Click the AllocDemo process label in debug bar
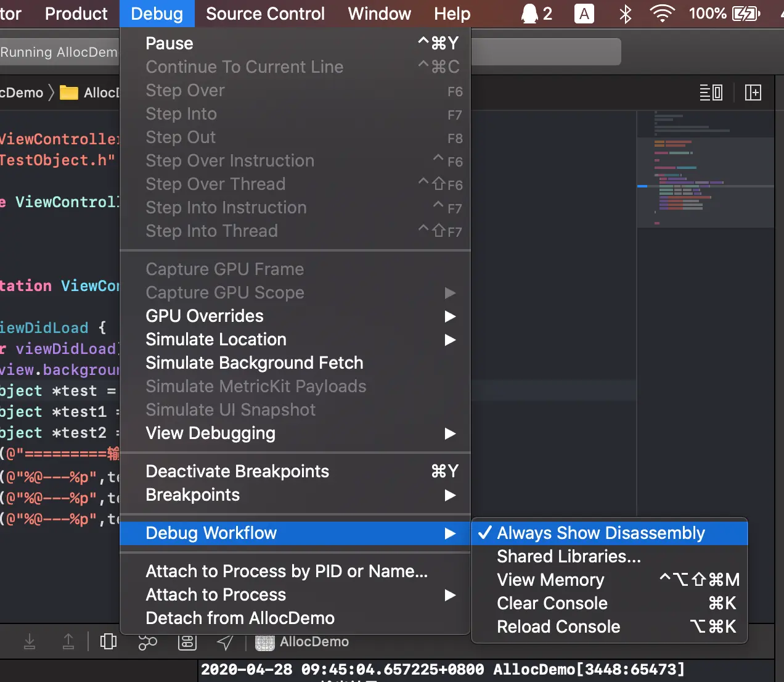Screen dimensions: 784x682 (x=314, y=642)
